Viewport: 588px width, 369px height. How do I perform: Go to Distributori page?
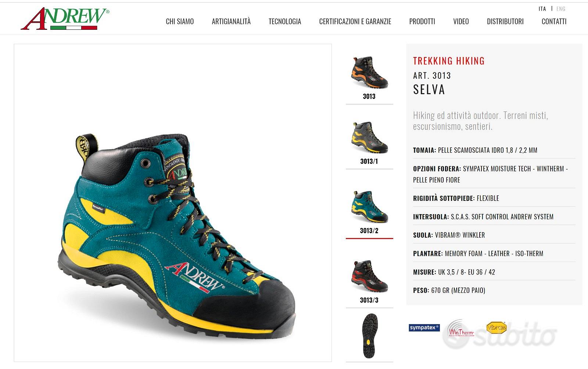505,21
